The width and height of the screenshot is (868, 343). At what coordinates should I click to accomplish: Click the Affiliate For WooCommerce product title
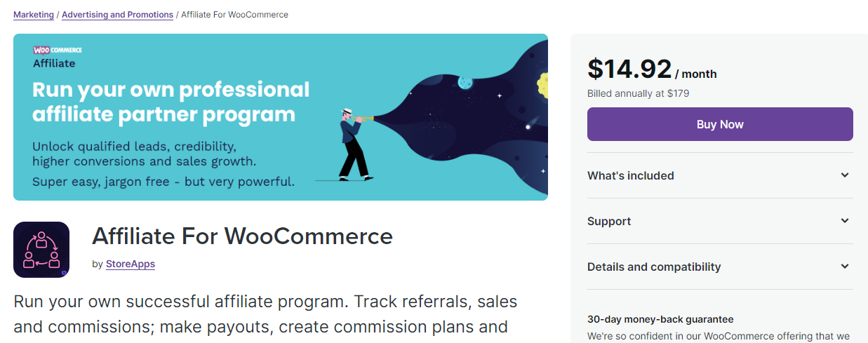(242, 236)
